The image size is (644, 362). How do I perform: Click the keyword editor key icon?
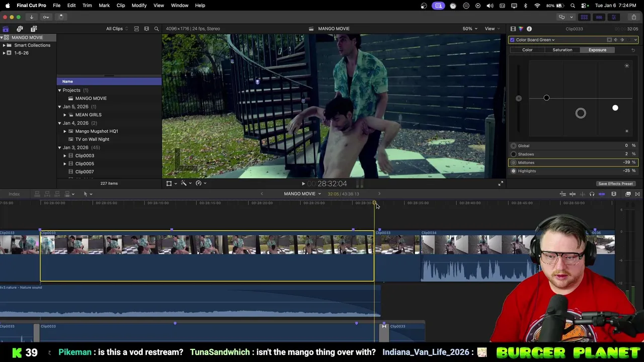[46, 17]
